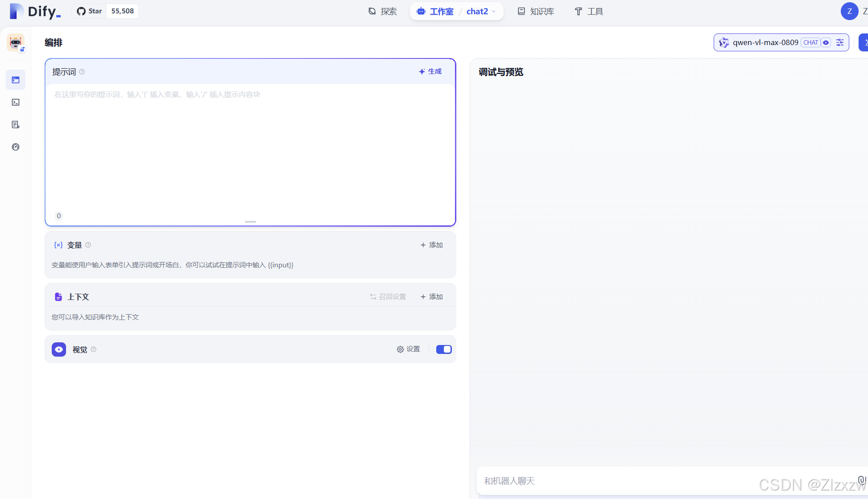
Task: Open the API access terminal icon
Action: [16, 102]
